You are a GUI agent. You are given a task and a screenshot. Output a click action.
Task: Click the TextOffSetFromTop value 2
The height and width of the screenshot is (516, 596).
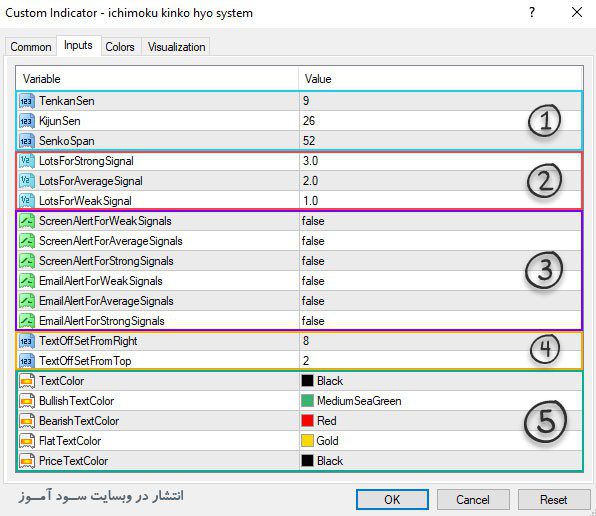(306, 361)
